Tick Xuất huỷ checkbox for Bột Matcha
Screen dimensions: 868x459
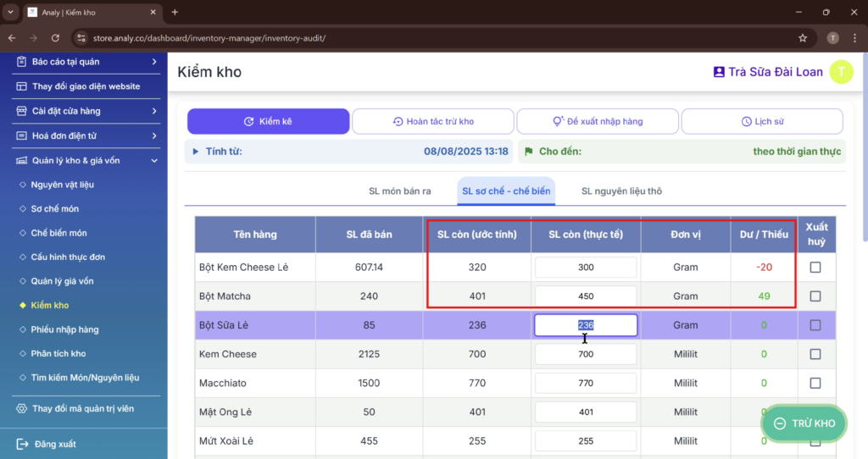815,296
